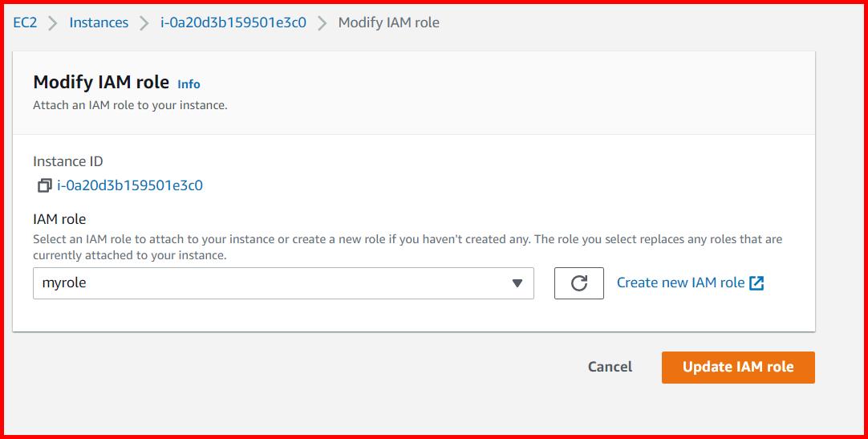Screen dimensions: 868x439
Task: Refresh the IAM role list
Action: point(579,283)
